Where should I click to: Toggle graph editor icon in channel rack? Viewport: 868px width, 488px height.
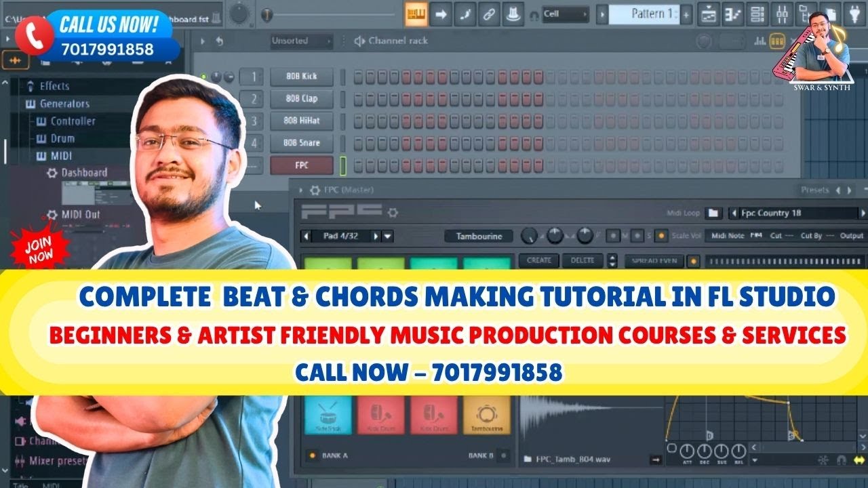tap(759, 41)
